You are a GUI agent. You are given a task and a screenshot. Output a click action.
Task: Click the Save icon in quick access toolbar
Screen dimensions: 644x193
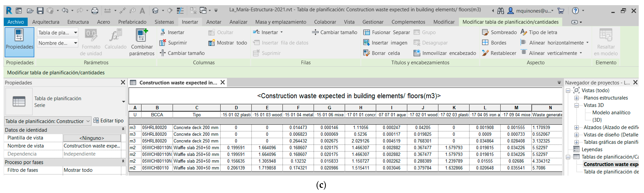[x=40, y=11]
